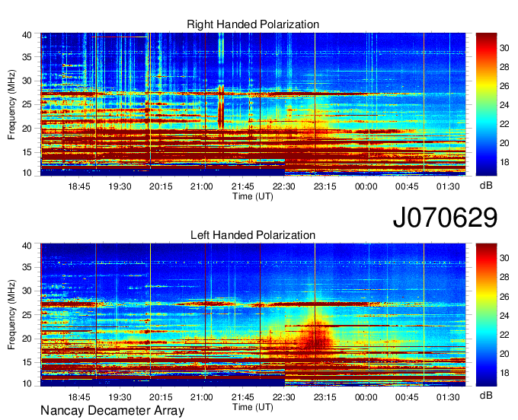Click the 00:45 tick on Left Handed time axis

[x=407, y=397]
